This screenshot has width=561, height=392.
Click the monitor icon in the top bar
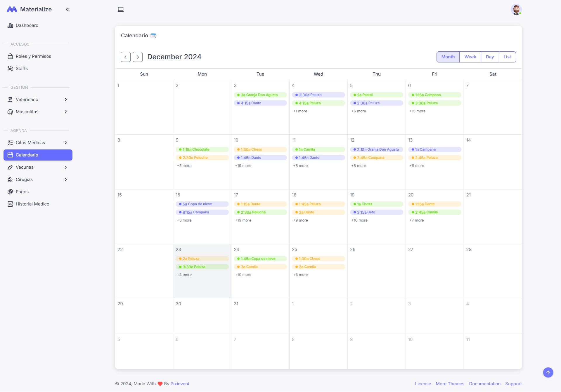[121, 9]
